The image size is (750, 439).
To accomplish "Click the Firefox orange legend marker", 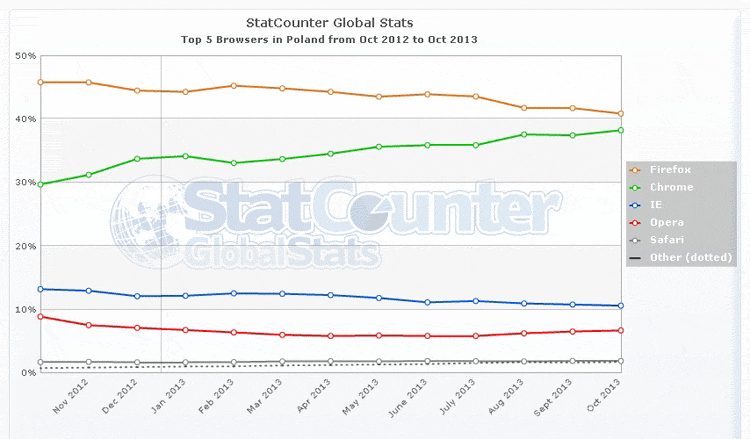I will pos(634,170).
